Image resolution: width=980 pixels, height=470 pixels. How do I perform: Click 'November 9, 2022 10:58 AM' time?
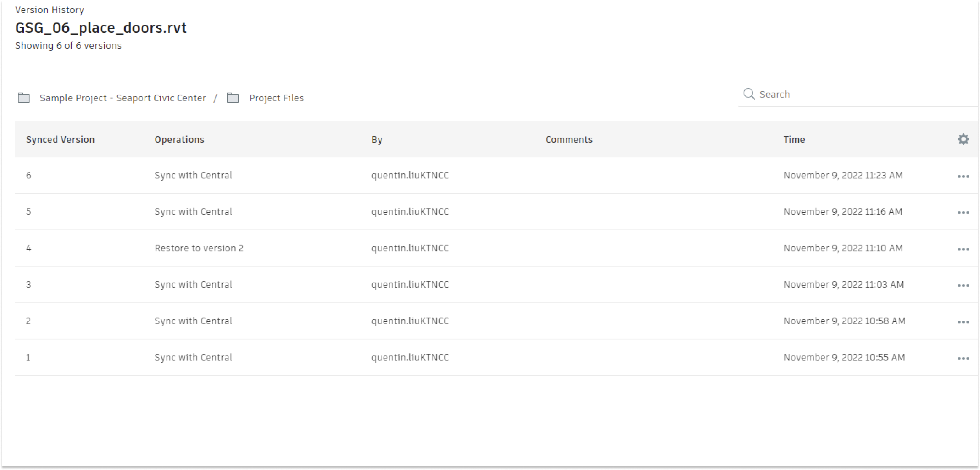(844, 321)
